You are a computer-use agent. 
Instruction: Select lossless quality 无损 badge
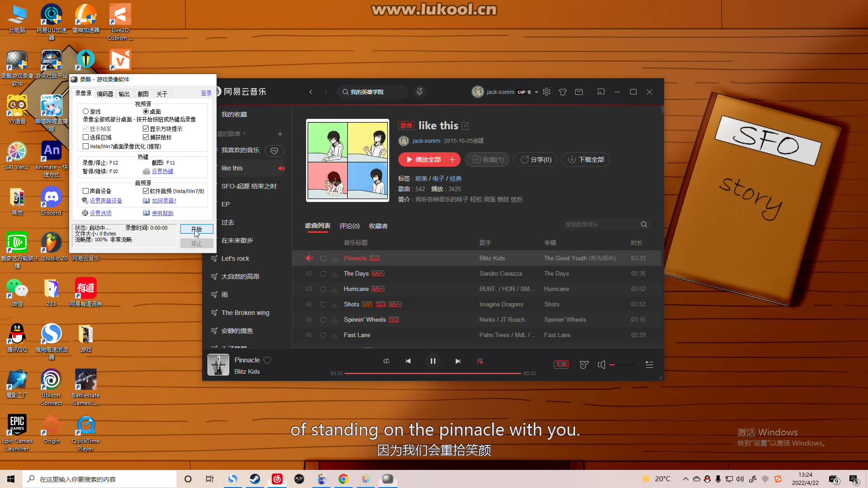tap(561, 365)
